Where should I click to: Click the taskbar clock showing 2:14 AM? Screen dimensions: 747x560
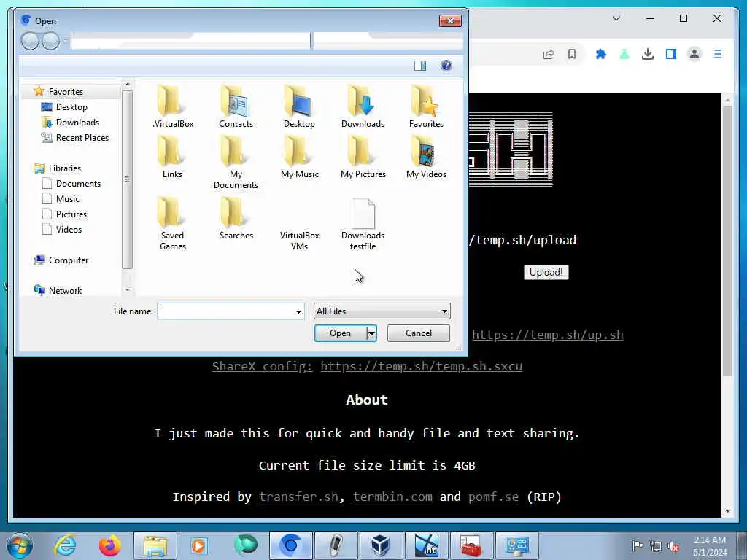click(x=710, y=546)
